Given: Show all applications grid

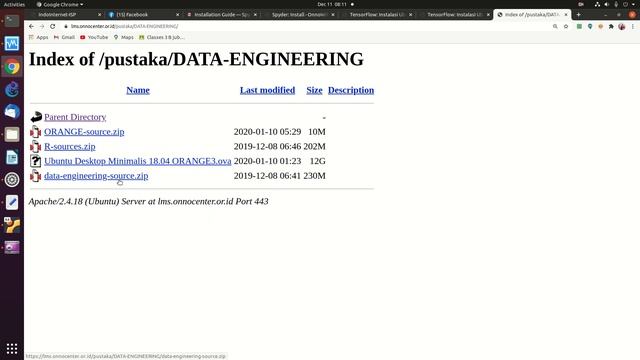Looking at the screenshot, I should click(x=12, y=348).
